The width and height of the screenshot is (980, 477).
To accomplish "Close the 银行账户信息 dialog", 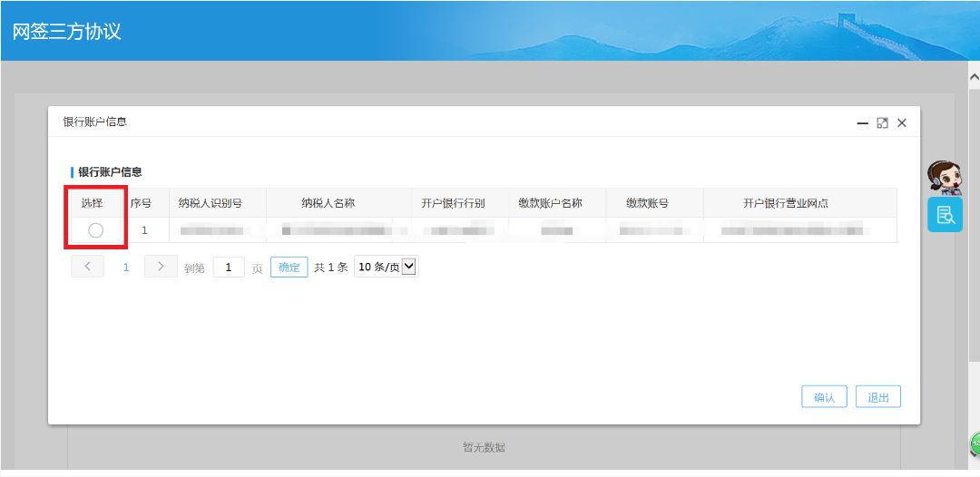I will [902, 123].
